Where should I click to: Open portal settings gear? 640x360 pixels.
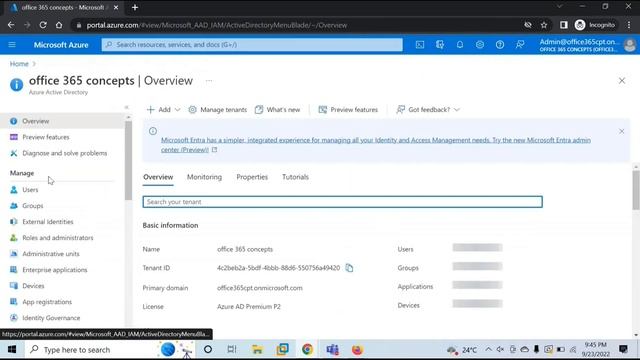pyautogui.click(x=480, y=45)
